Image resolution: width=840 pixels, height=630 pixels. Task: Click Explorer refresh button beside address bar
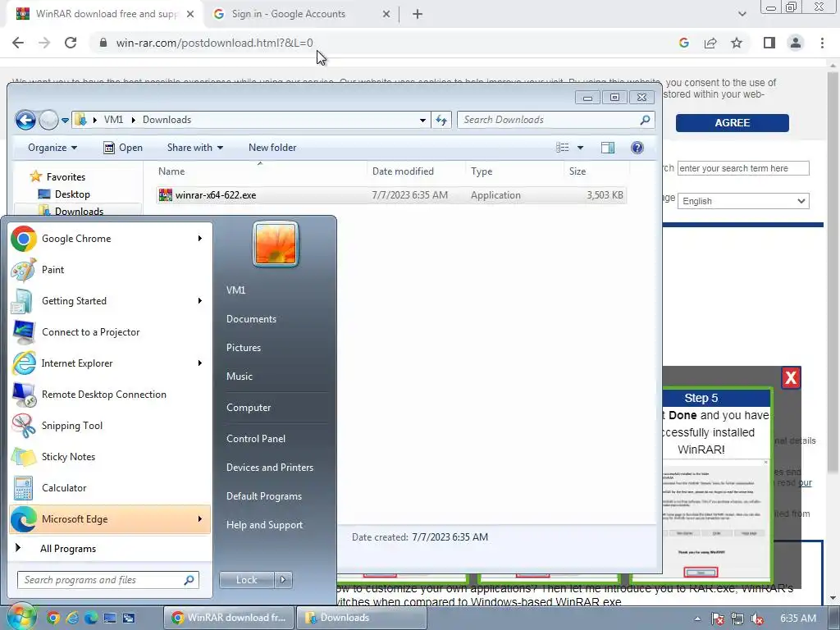point(441,120)
